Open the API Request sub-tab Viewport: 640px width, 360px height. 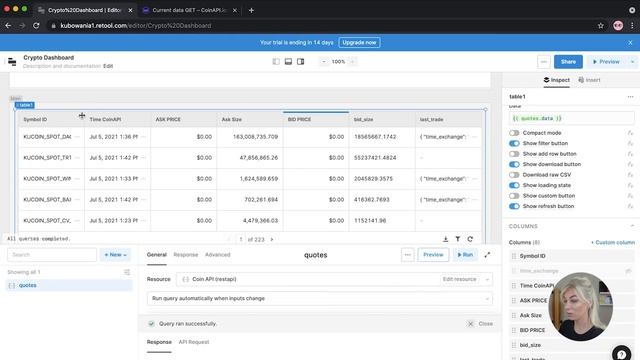pos(194,342)
